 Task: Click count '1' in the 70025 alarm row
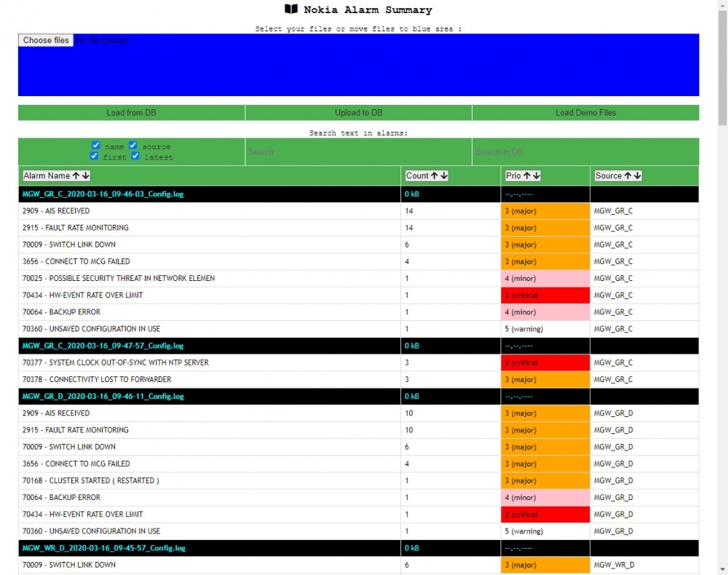coord(407,279)
